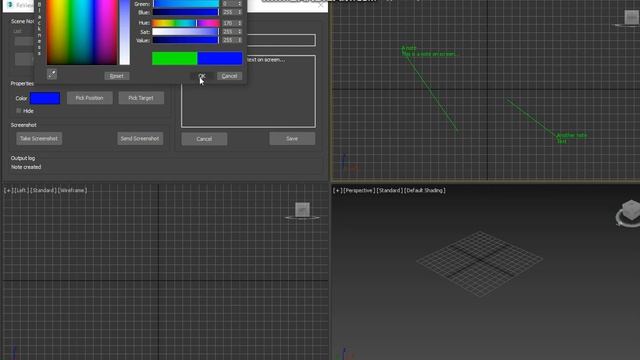Click the Send Screenshot button
The width and height of the screenshot is (640, 360).
tap(140, 138)
